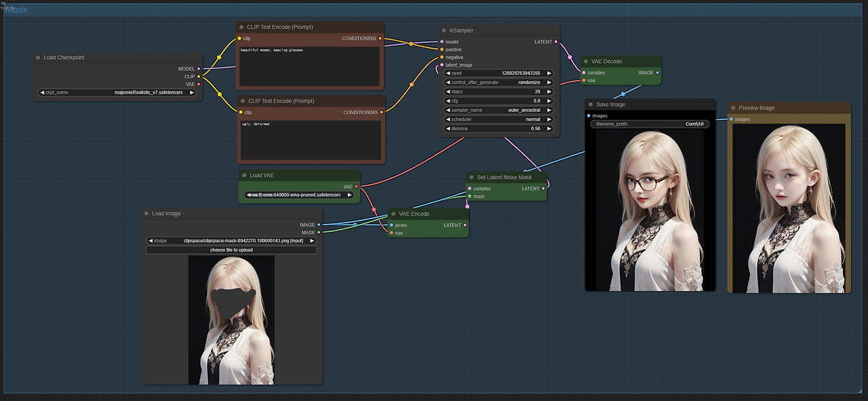Click the IMAGE output slot on VAE Decode
Screen dimensions: 868x401
coord(657,73)
